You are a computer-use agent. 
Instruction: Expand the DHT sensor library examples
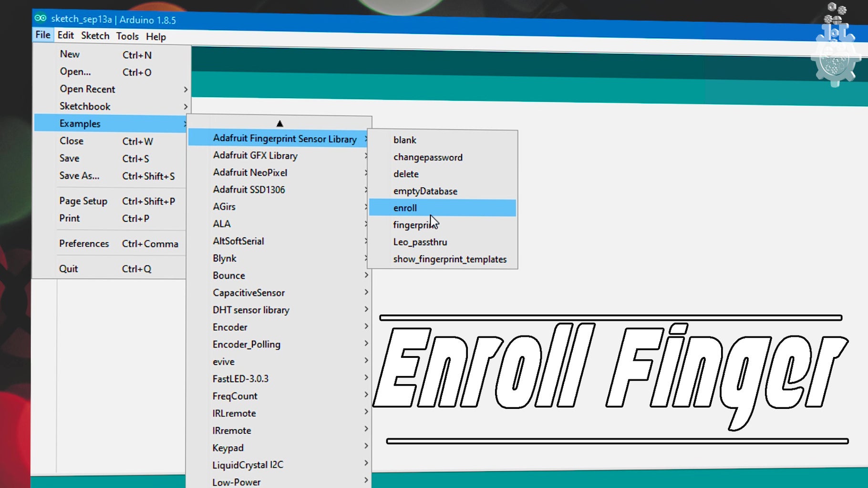pos(250,310)
